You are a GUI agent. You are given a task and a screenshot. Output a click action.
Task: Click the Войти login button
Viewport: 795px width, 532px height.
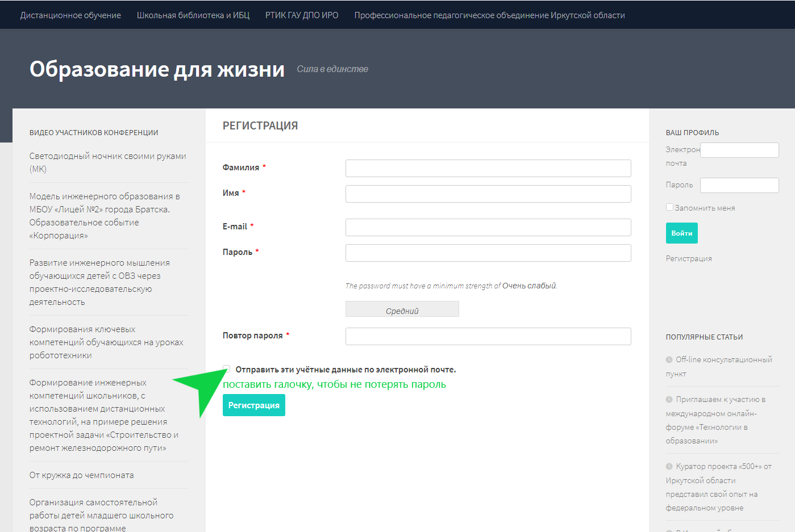(681, 233)
